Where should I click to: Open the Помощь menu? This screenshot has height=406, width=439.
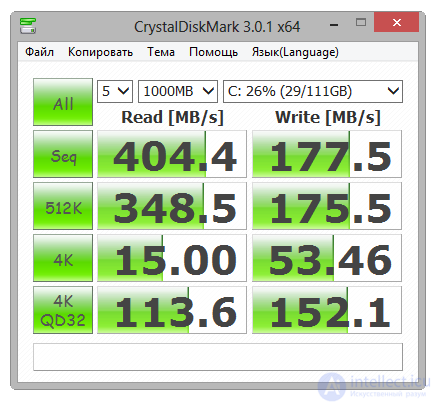point(213,52)
